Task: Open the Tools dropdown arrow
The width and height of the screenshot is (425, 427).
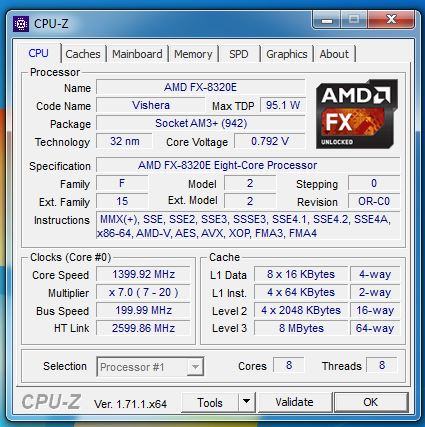Action: click(247, 402)
